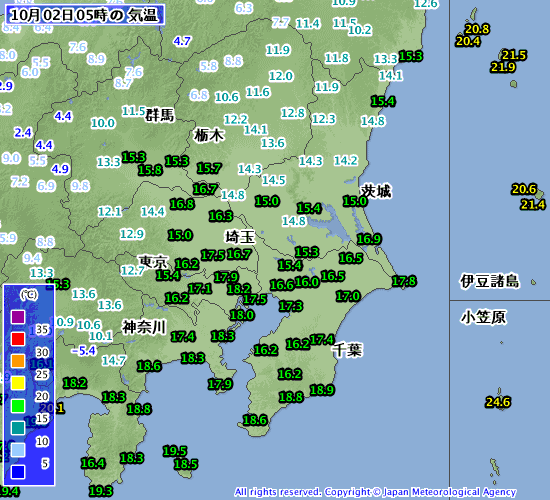Image resolution: width=550 pixels, height=500 pixels.
Task: Click the purple legend swatch above 35
Action: [x=18, y=317]
